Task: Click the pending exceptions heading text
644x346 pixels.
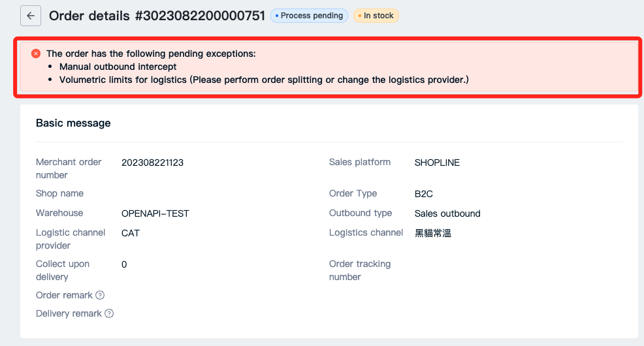Action: [151, 54]
